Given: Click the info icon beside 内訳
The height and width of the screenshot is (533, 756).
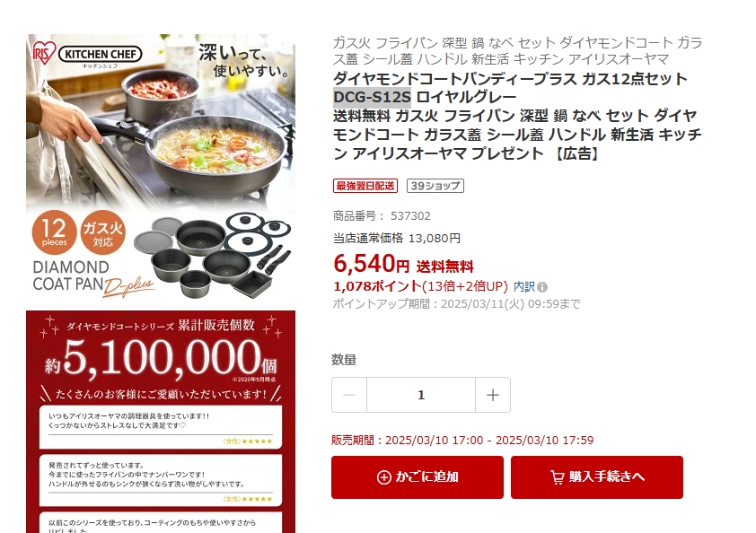Looking at the screenshot, I should [542, 287].
